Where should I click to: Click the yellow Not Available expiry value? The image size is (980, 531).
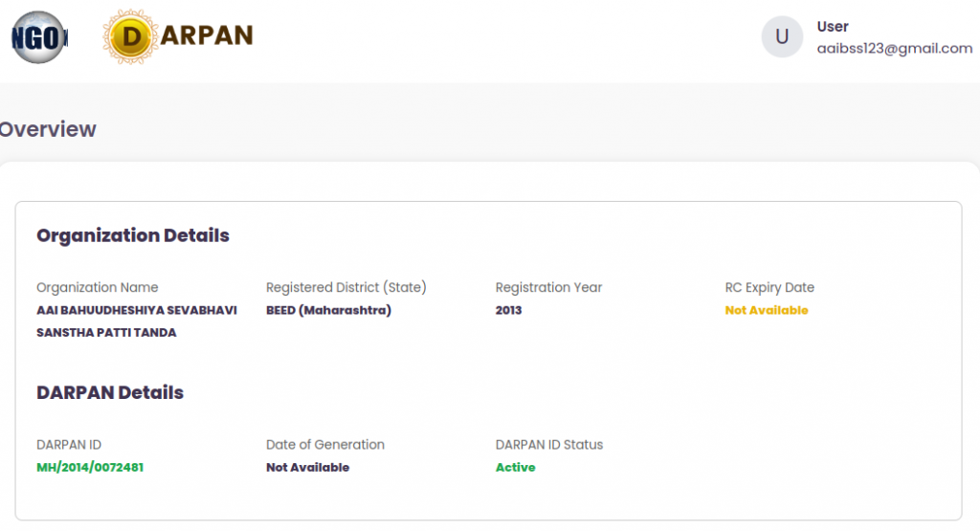coord(767,311)
